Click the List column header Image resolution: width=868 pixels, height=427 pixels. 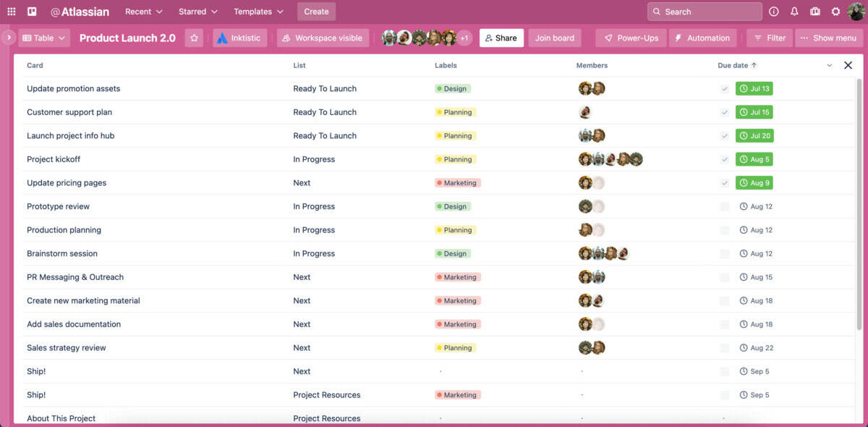tap(299, 65)
